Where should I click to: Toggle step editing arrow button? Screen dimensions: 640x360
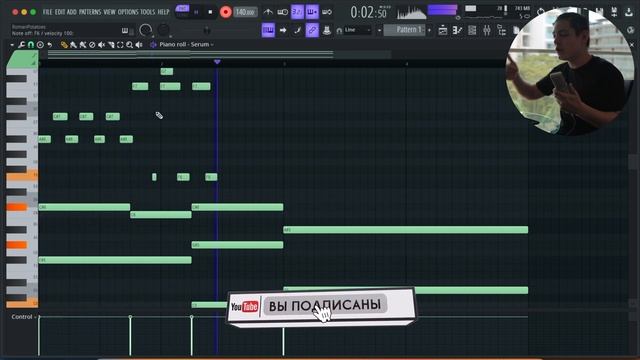[x=283, y=30]
